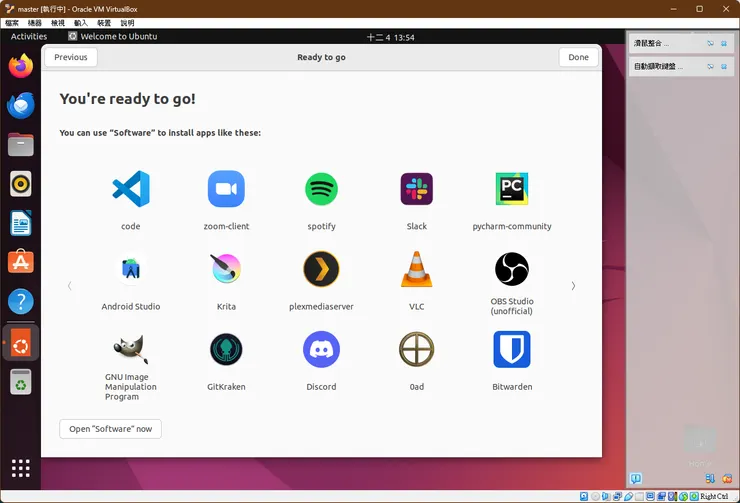Click the OBS Studio icon
Image resolution: width=740 pixels, height=503 pixels.
coord(512,269)
